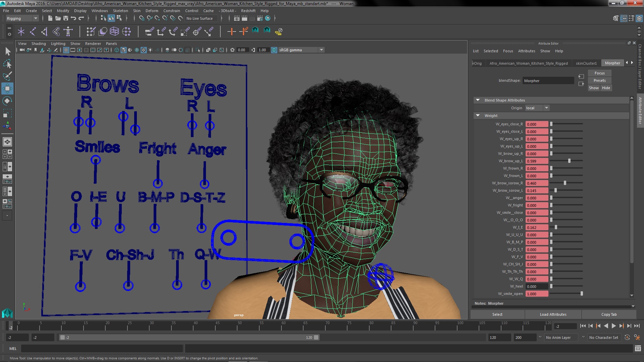Toggle the textured display mode in the viewport
The image size is (644, 362).
[144, 50]
